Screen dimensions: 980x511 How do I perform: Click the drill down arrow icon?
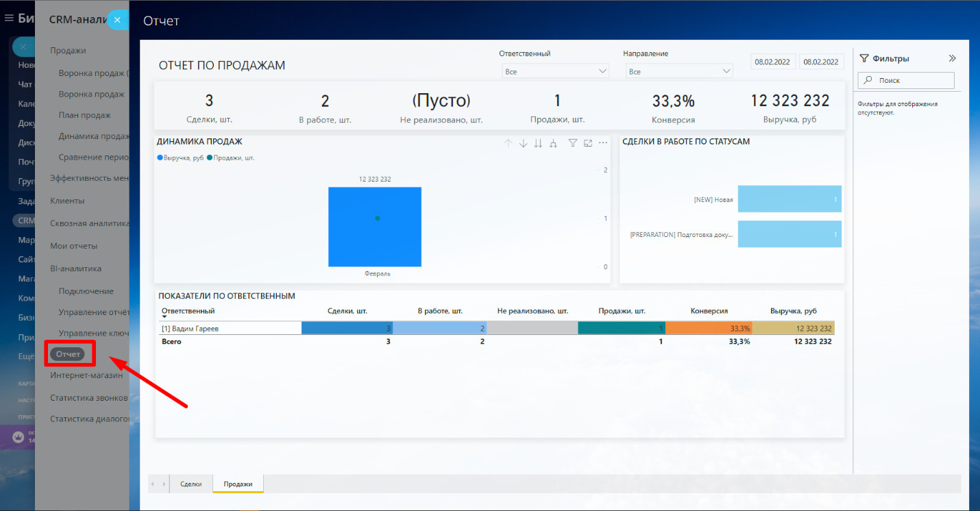click(523, 143)
